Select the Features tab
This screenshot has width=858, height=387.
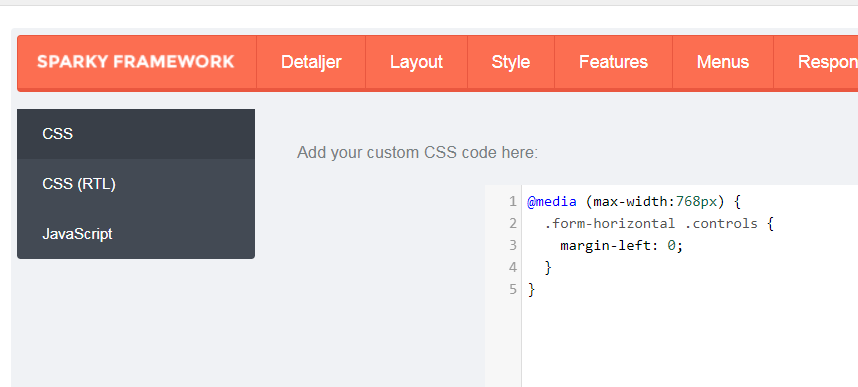(x=613, y=62)
